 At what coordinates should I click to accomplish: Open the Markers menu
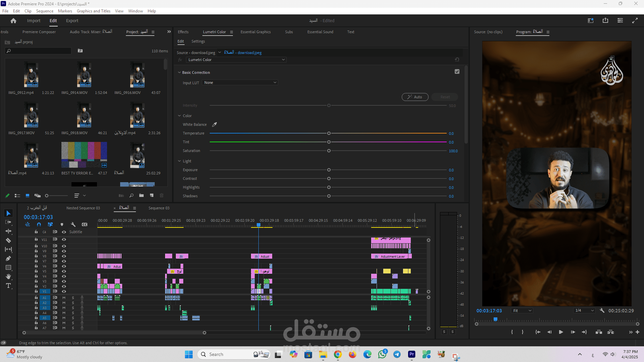(x=65, y=11)
